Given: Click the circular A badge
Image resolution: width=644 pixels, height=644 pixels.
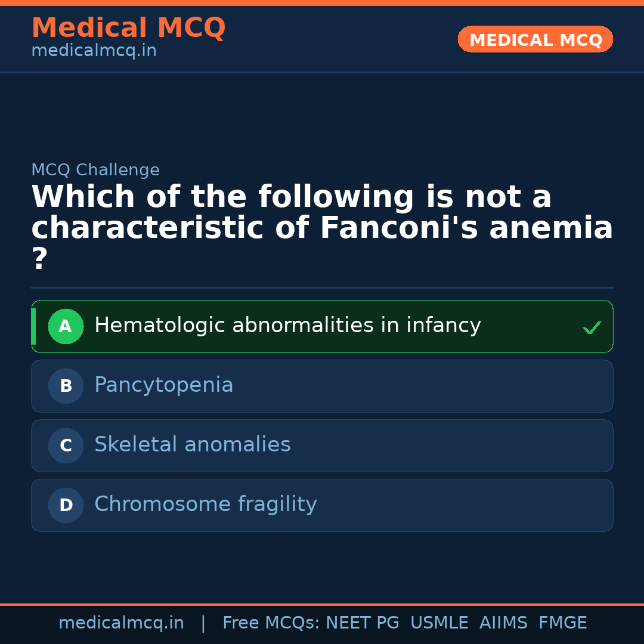Looking at the screenshot, I should pos(66,326).
